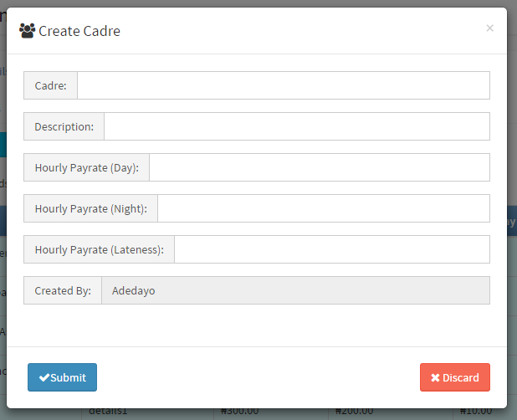Click the Created By field showing Adedayo
Image resolution: width=517 pixels, height=420 pixels.
click(294, 290)
